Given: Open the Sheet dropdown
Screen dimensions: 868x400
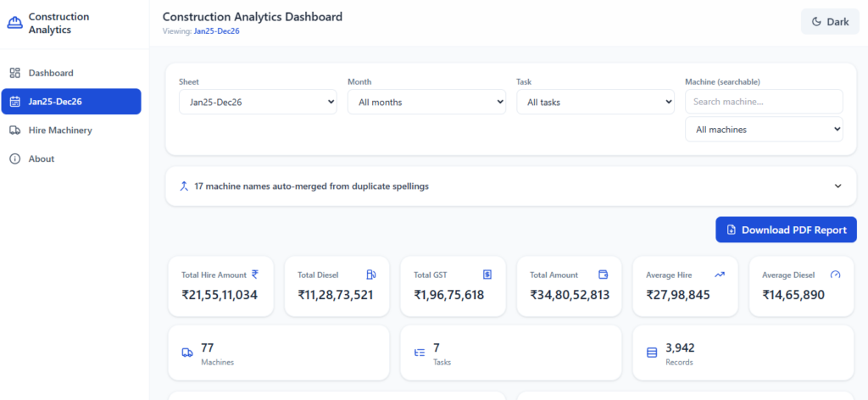Looking at the screenshot, I should [258, 102].
